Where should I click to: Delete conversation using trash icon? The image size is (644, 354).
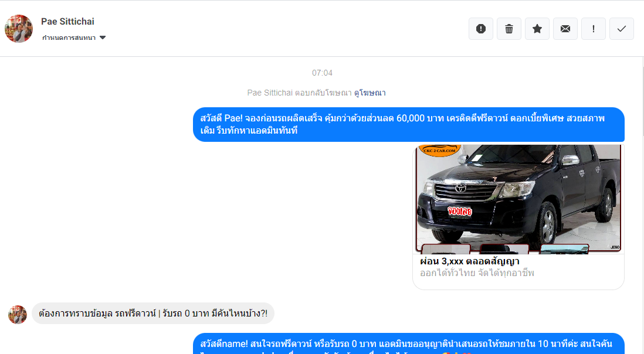[x=509, y=29]
